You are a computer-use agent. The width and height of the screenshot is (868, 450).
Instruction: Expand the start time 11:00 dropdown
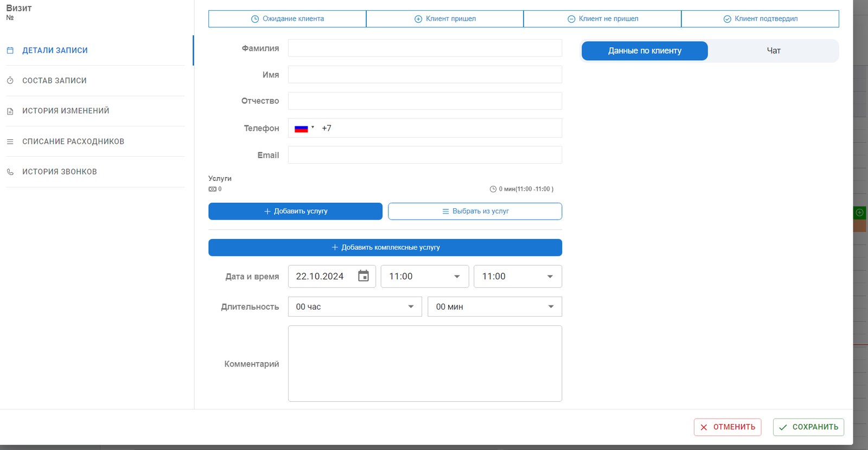click(x=425, y=277)
